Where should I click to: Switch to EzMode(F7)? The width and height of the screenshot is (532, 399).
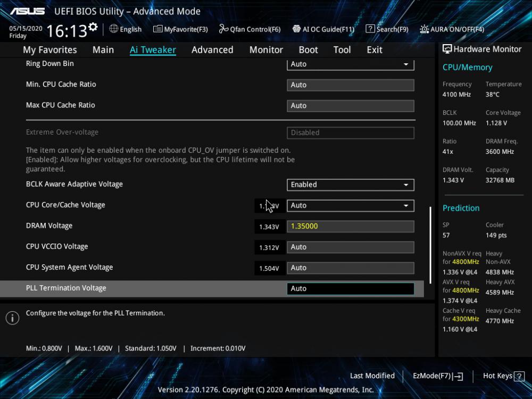tap(438, 376)
